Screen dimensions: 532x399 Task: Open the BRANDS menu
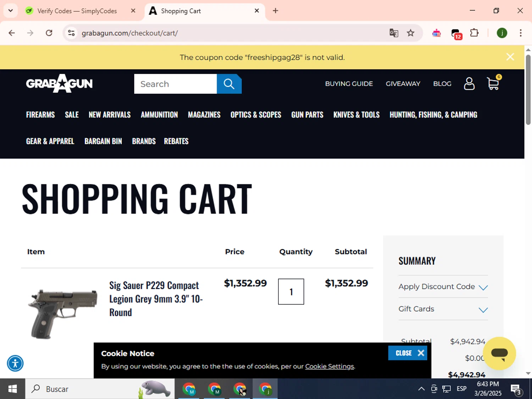tap(144, 141)
